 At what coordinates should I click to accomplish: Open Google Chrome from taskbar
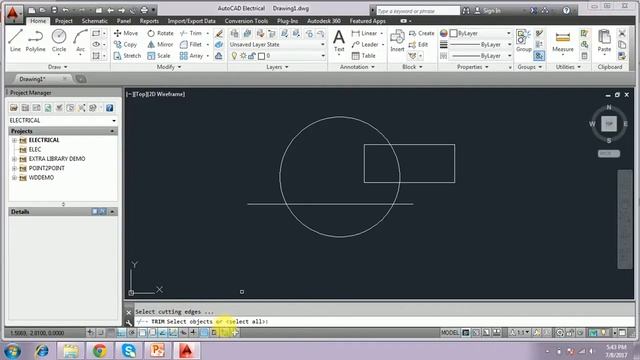pyautogui.click(x=100, y=351)
